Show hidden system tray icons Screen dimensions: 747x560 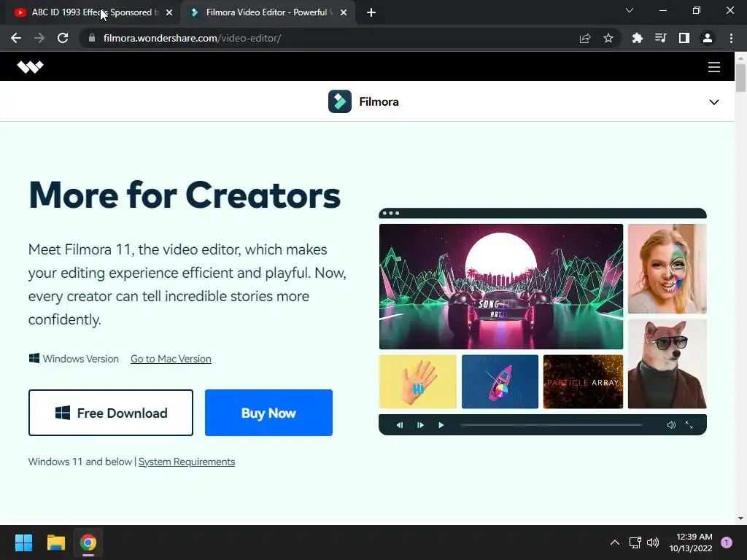(615, 542)
